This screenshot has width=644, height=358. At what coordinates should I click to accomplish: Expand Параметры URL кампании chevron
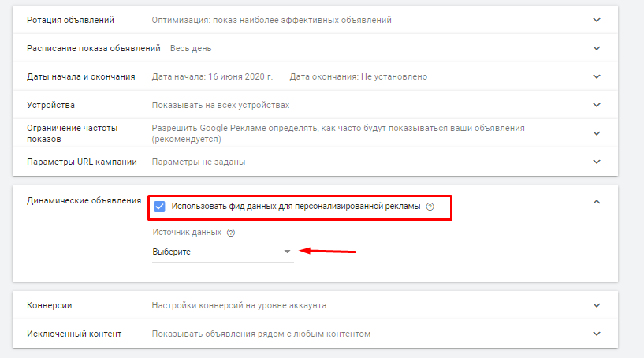597,162
